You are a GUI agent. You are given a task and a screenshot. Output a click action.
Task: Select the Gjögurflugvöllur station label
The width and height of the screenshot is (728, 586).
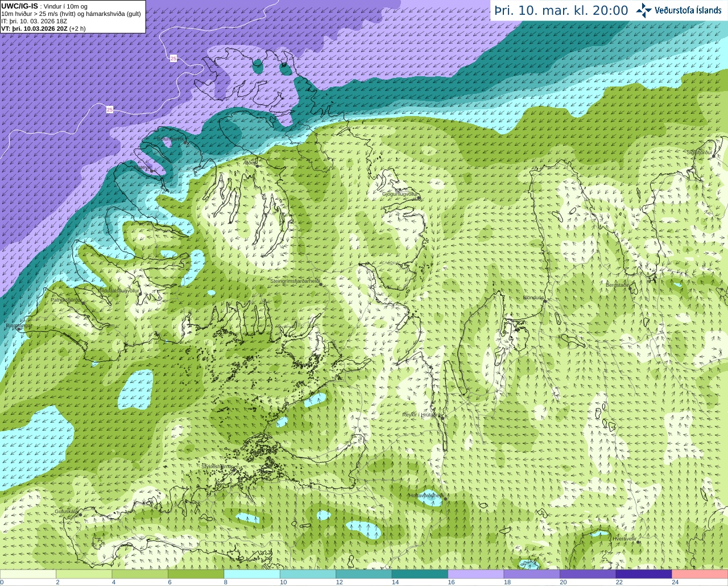point(400,194)
